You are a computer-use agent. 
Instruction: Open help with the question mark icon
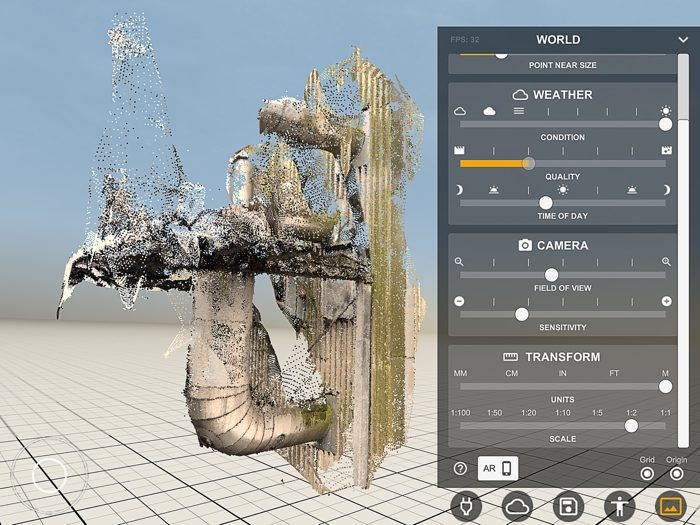460,468
